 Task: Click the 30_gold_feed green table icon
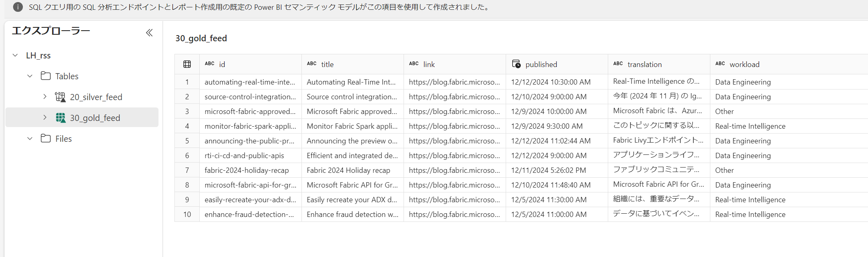(60, 118)
